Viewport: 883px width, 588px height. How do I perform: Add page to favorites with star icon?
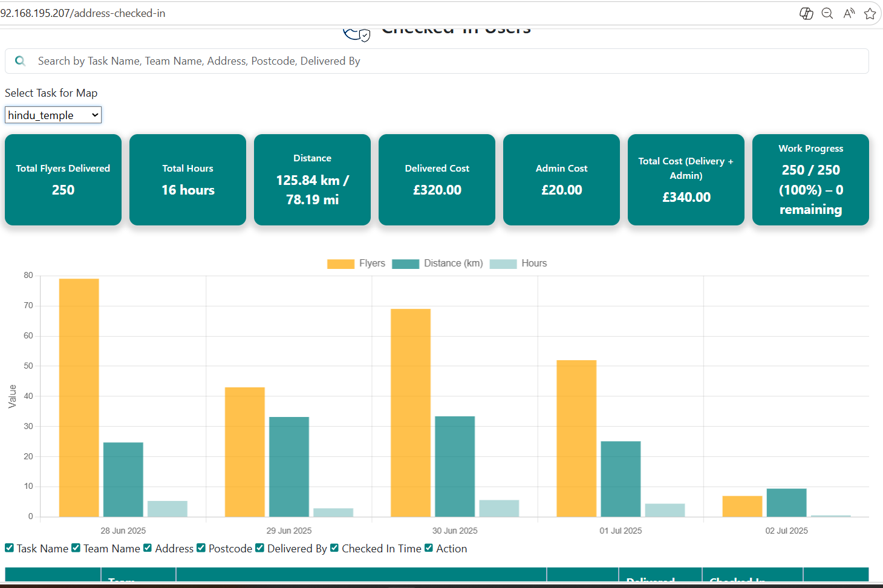pos(870,13)
